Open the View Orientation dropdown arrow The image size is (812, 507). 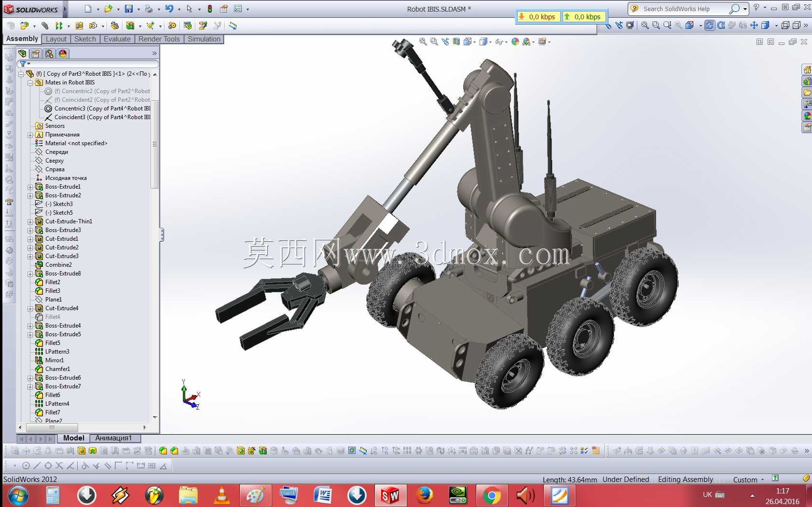click(x=475, y=42)
